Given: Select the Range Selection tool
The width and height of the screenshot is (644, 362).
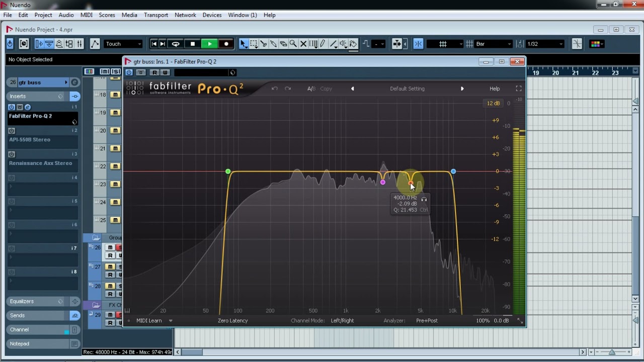Looking at the screenshot, I should click(x=254, y=44).
